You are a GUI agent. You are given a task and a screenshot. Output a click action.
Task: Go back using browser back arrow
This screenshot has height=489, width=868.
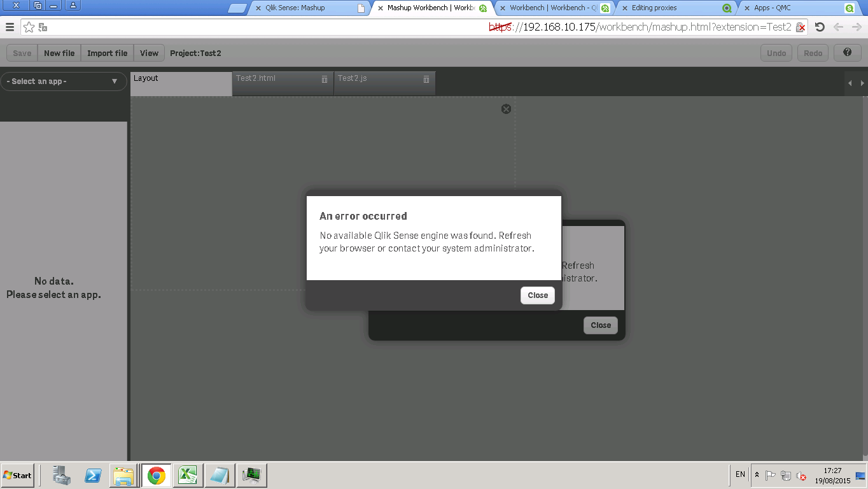(839, 27)
